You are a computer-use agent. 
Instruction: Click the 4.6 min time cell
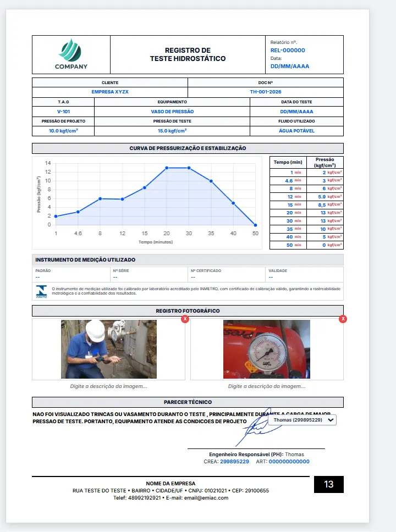pyautogui.click(x=288, y=180)
